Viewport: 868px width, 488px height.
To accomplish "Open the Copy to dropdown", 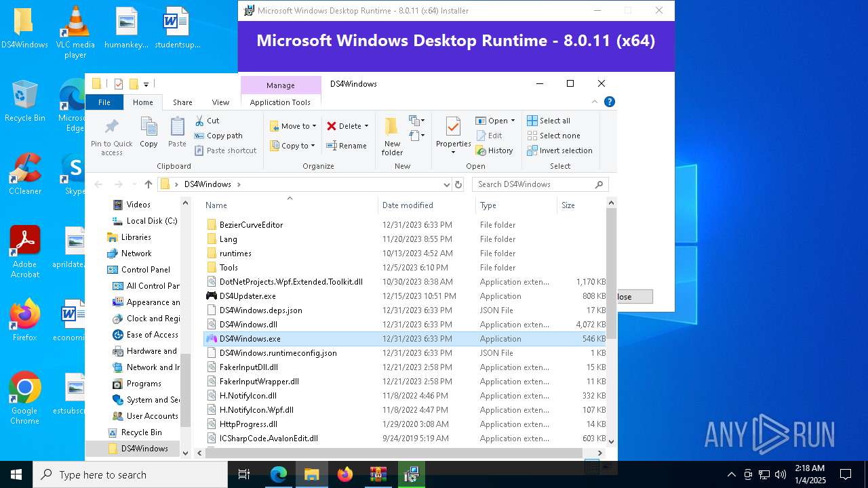I will click(292, 146).
